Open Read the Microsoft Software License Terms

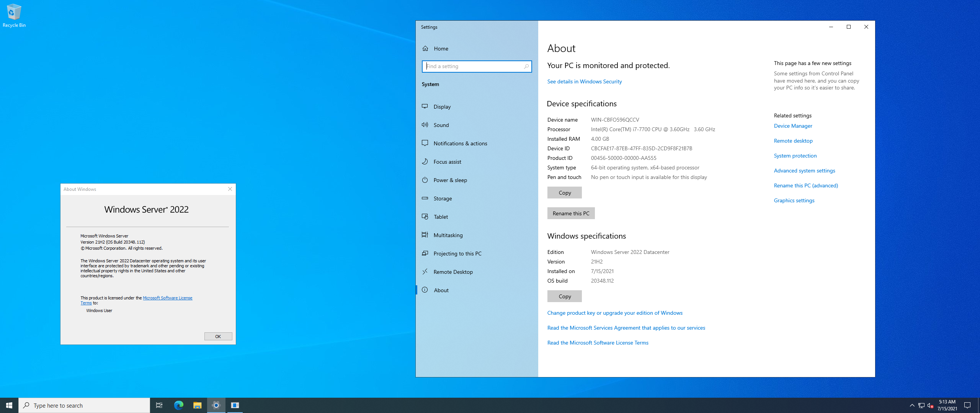tap(598, 343)
